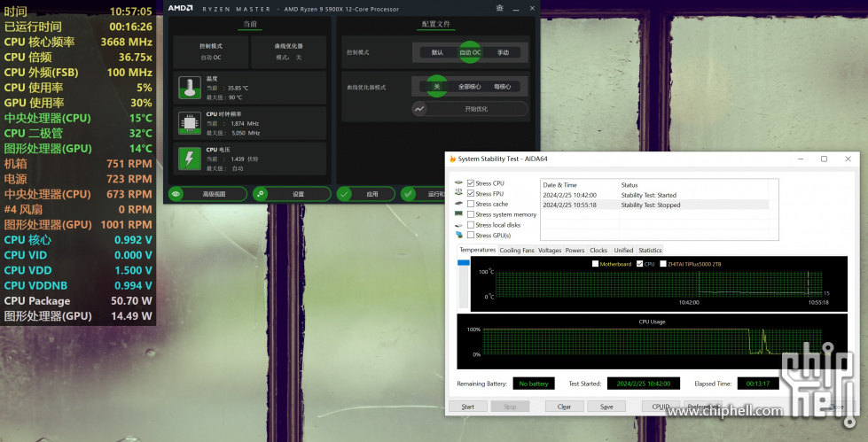The width and height of the screenshot is (868, 442).
Task: Uncheck the Stress CPU checkbox
Action: pos(471,183)
